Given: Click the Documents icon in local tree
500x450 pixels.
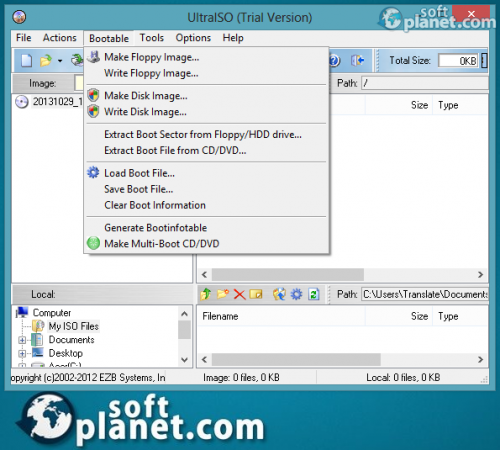Looking at the screenshot, I should [37, 340].
